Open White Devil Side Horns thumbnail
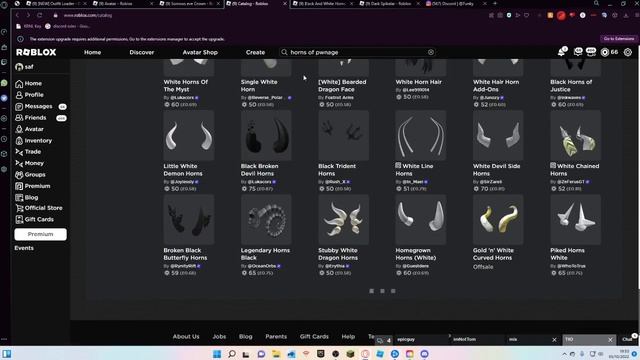Image resolution: width=640 pixels, height=360 pixels. click(498, 136)
